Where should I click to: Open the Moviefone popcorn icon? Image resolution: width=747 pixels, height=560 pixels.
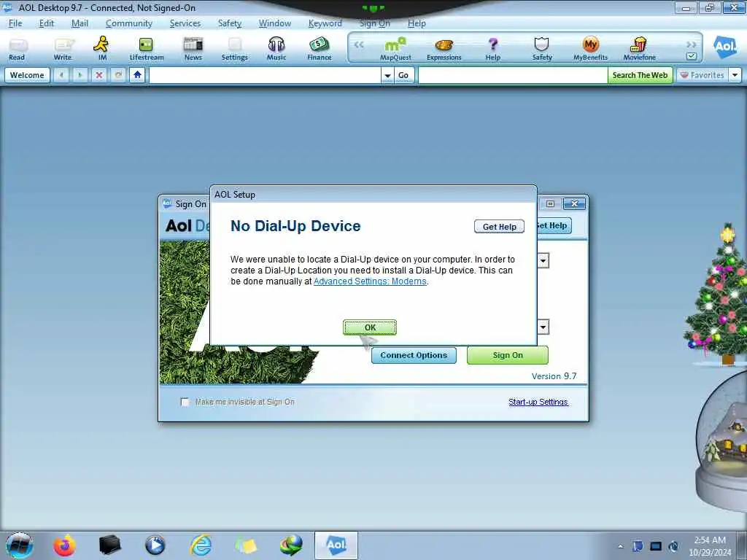[639, 49]
